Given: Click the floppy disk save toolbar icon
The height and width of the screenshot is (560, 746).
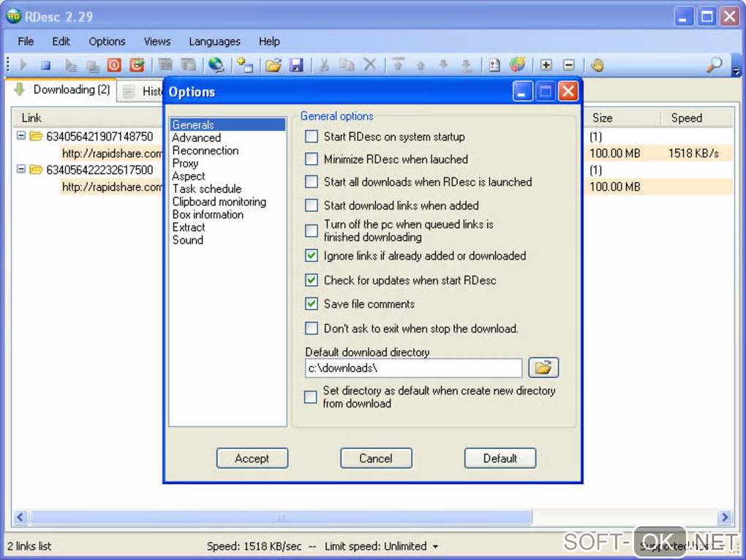Looking at the screenshot, I should 296,64.
